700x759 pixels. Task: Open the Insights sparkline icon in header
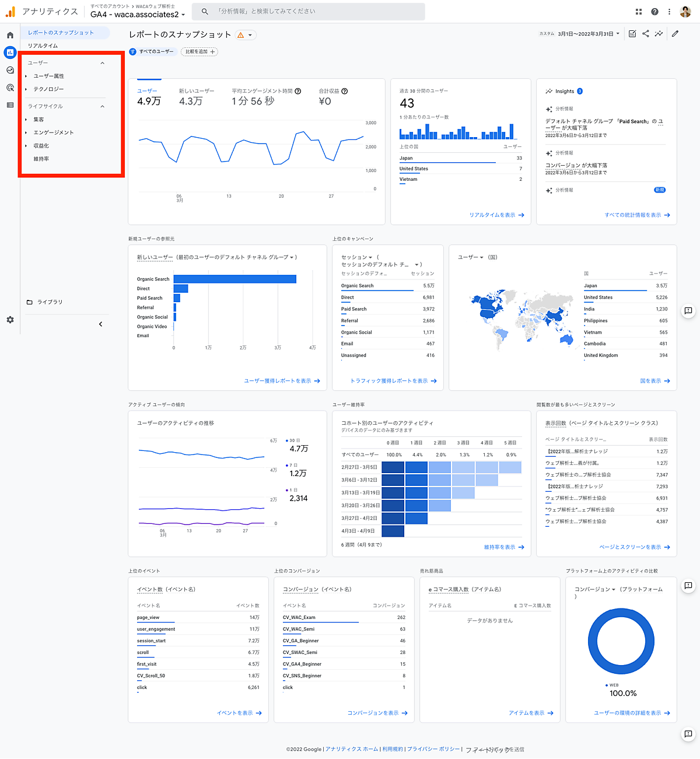[659, 34]
